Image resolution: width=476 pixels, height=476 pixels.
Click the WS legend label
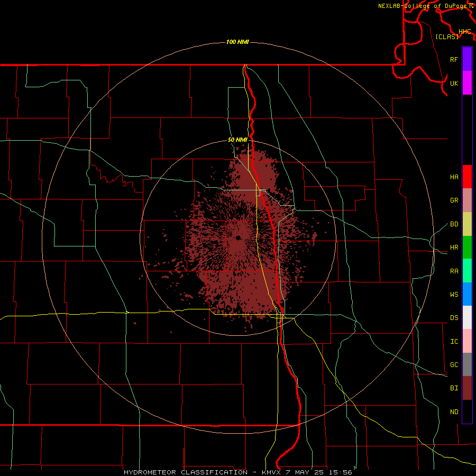click(454, 294)
